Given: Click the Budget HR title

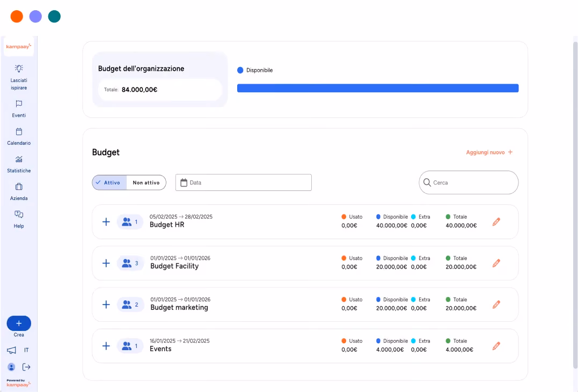Looking at the screenshot, I should 167,225.
